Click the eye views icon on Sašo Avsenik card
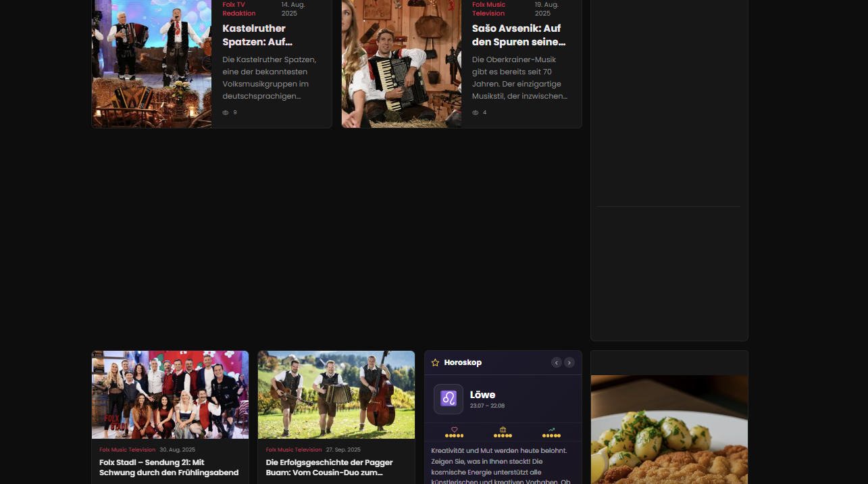The image size is (868, 484). click(475, 112)
